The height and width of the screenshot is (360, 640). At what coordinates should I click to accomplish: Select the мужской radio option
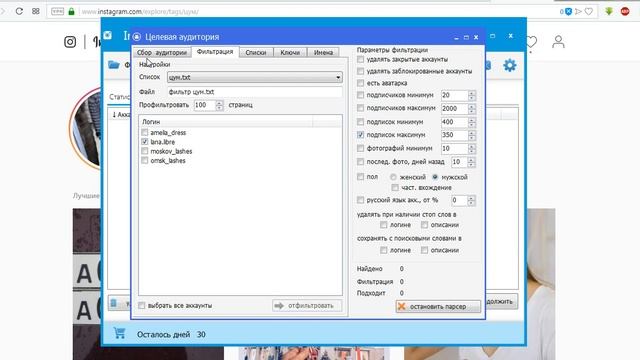[x=435, y=177]
